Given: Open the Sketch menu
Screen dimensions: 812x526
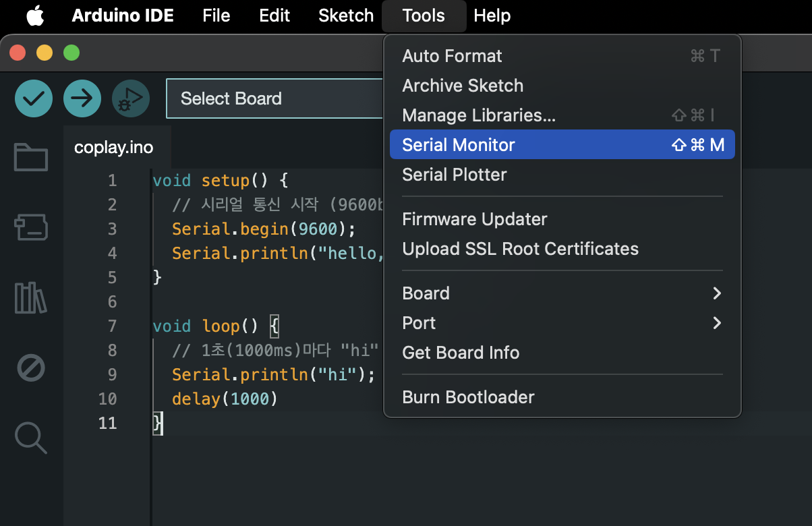Looking at the screenshot, I should click(x=346, y=16).
